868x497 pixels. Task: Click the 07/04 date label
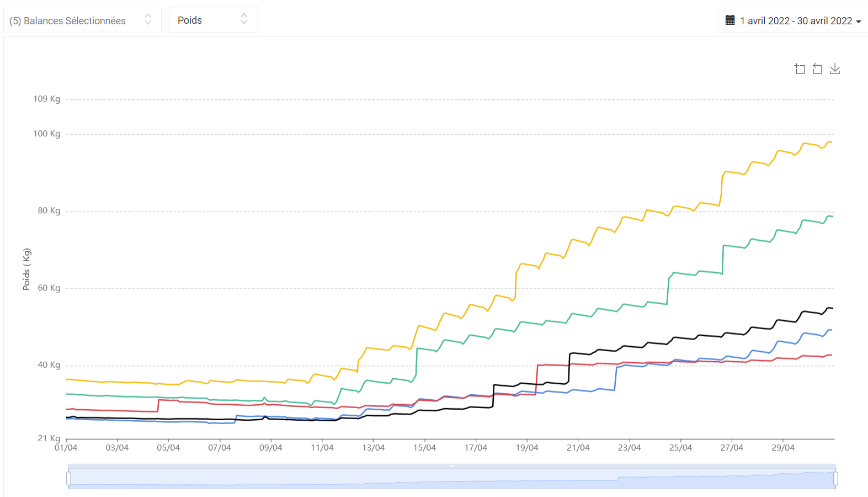coord(220,447)
